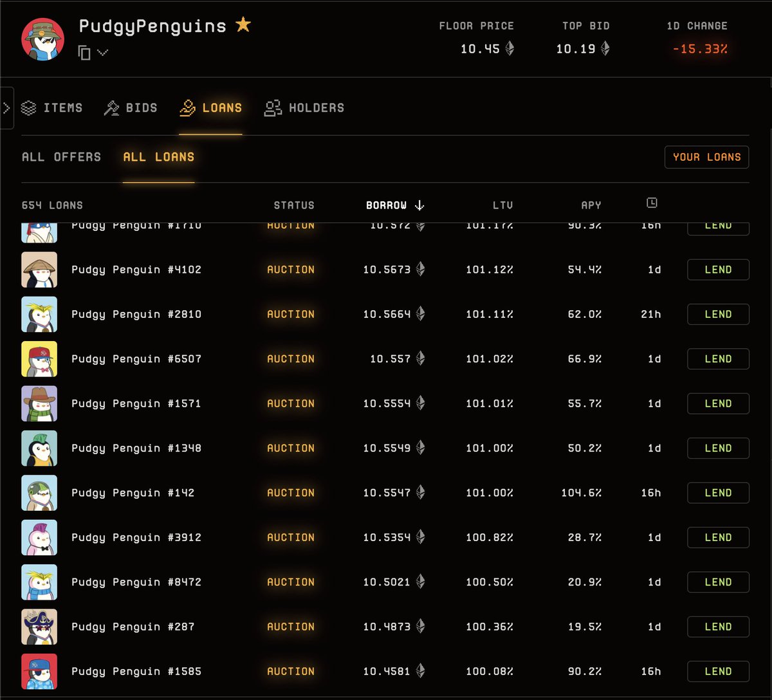772x700 pixels.
Task: Click the Pudgy Penguin #2810 name
Action: pos(136,314)
